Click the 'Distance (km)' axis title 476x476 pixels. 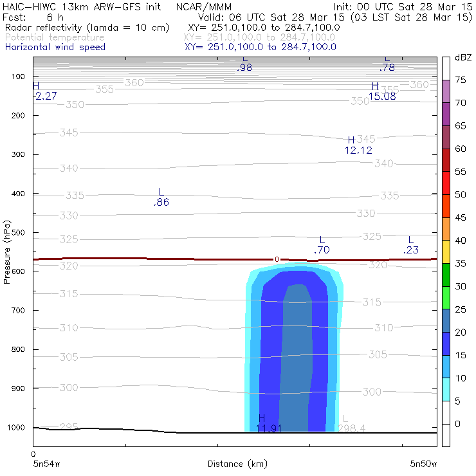pyautogui.click(x=237, y=464)
